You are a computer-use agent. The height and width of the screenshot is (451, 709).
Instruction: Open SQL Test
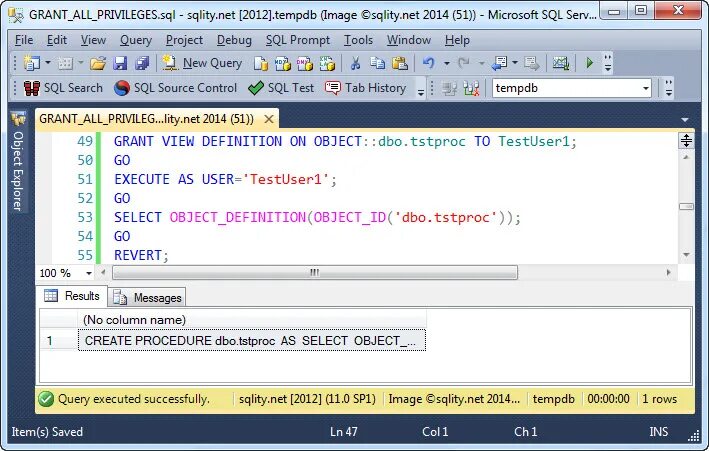click(x=281, y=88)
